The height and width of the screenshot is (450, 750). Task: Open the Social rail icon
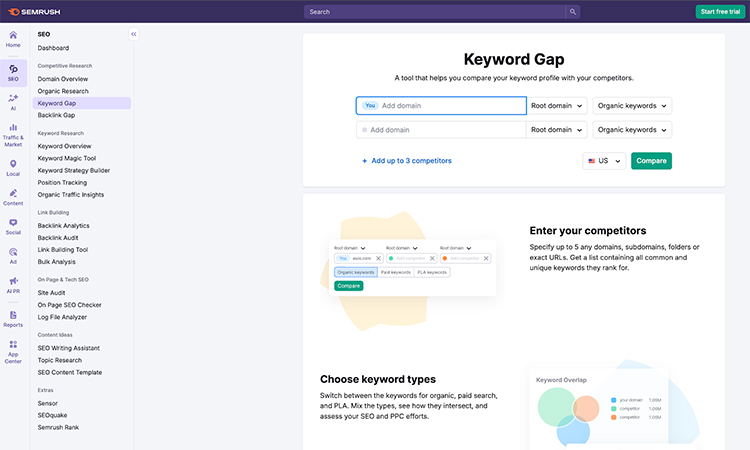(x=13, y=227)
